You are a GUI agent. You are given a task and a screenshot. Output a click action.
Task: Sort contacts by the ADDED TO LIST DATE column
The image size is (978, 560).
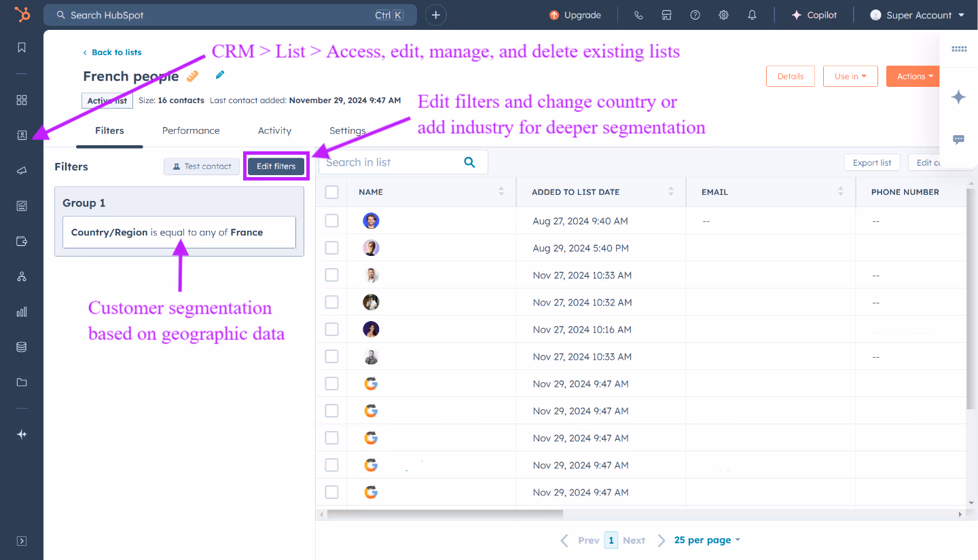click(x=670, y=191)
